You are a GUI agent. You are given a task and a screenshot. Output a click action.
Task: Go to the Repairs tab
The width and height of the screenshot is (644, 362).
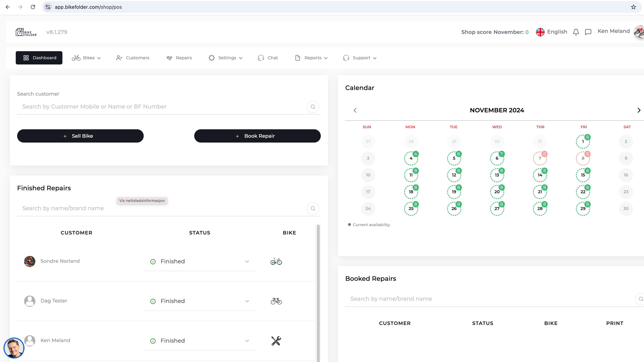(x=179, y=58)
